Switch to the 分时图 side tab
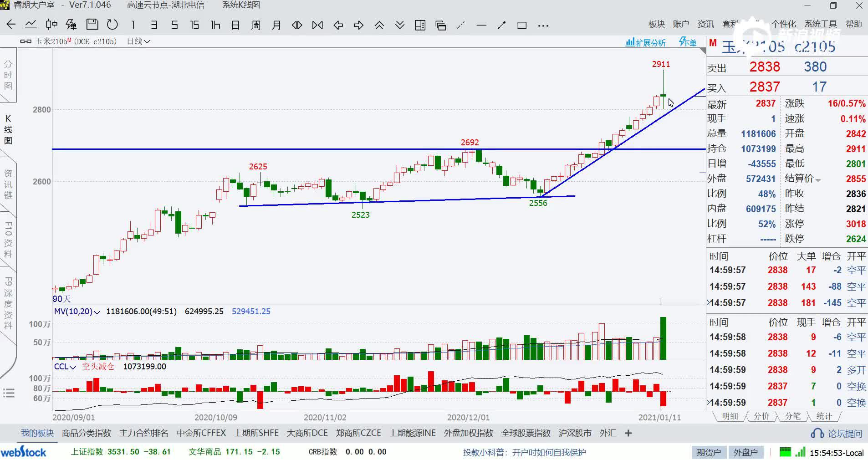The height and width of the screenshot is (460, 868). click(x=8, y=75)
